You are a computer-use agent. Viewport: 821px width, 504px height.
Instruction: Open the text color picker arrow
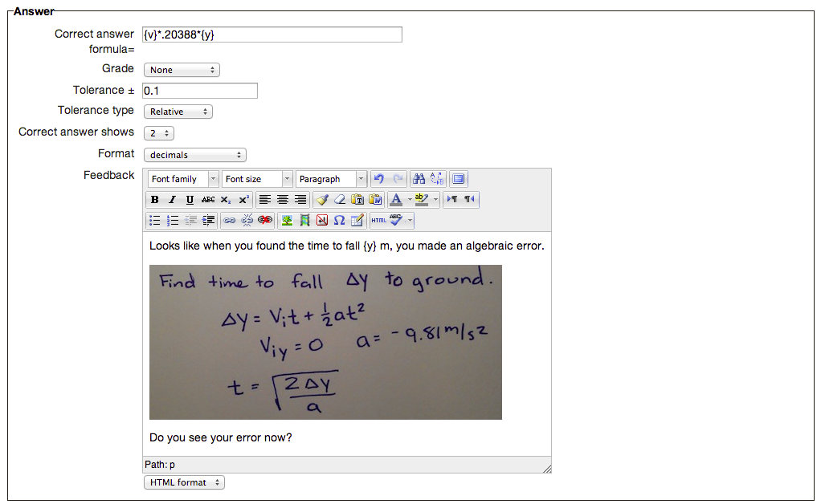[x=410, y=200]
